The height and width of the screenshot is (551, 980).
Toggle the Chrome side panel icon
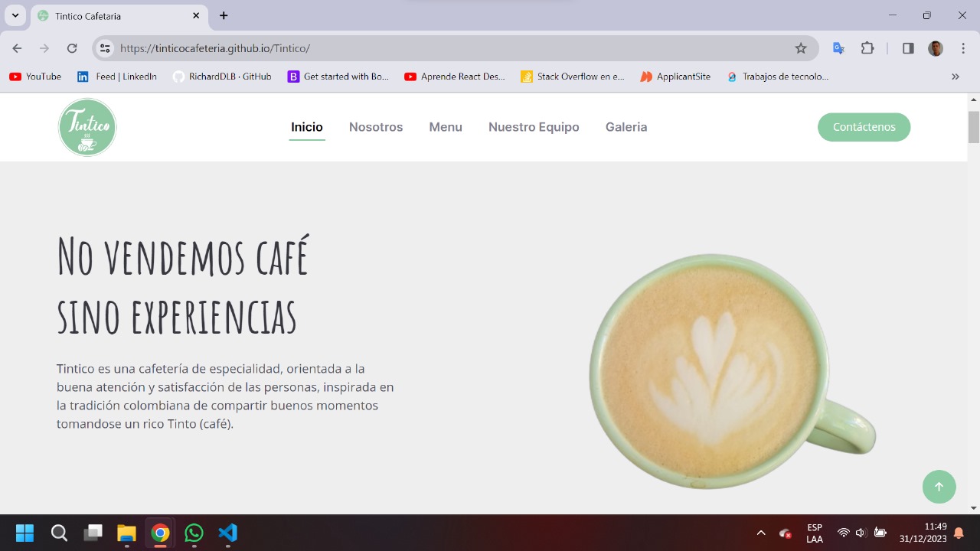(908, 48)
